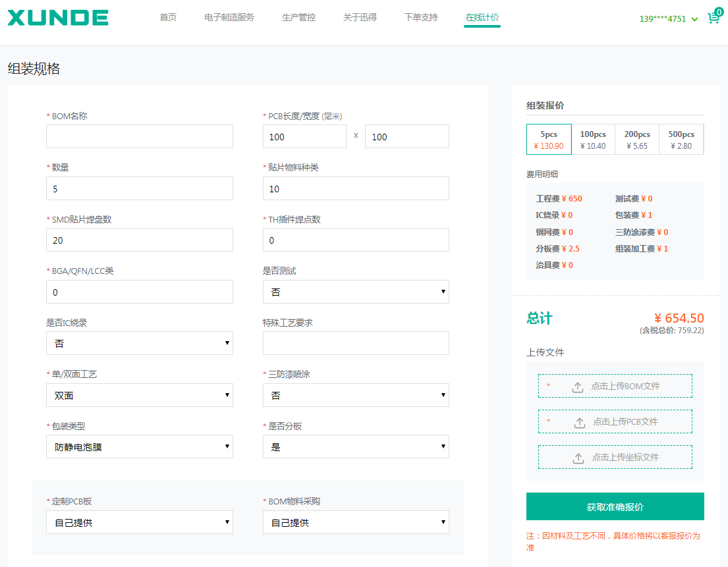Focus the SMD贴片焊盘数 input field
The image size is (728, 567).
coord(140,240)
